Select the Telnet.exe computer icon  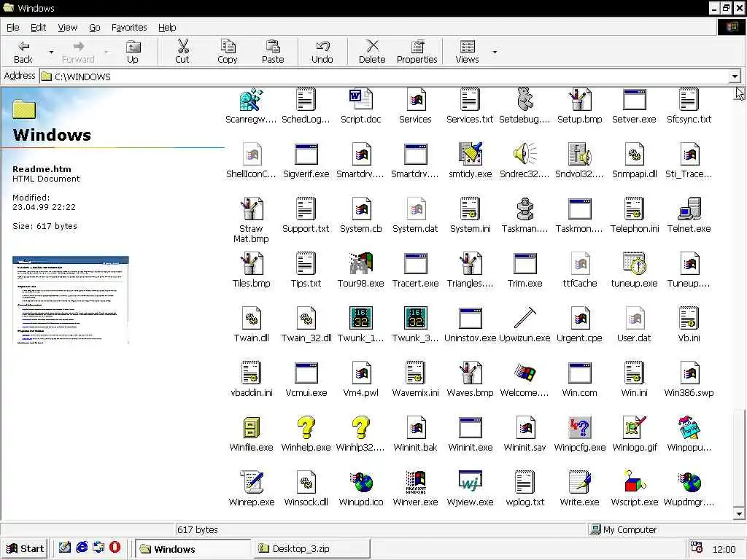(689, 209)
